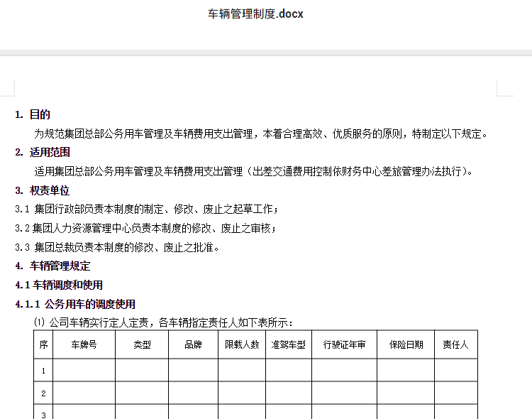
Task: Click table header 保险日期
Action: tap(406, 344)
